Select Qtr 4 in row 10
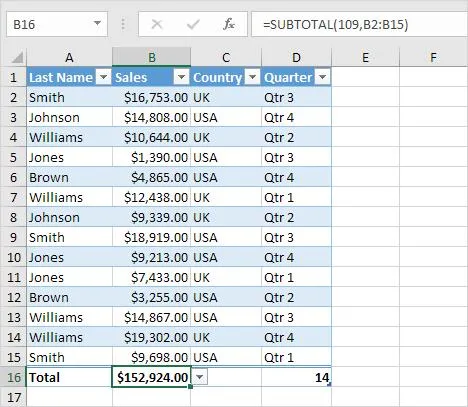The width and height of the screenshot is (468, 407). (296, 257)
